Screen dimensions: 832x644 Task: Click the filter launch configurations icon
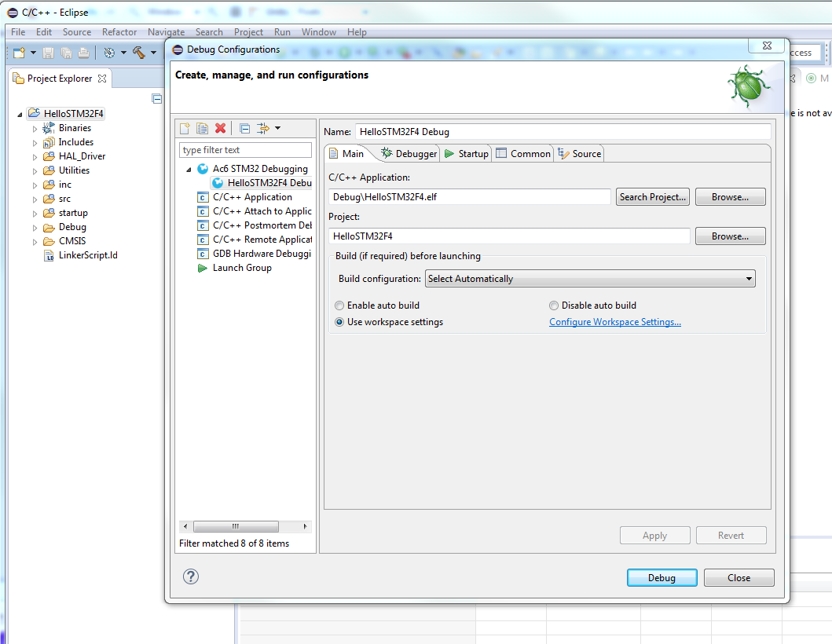[x=264, y=129]
